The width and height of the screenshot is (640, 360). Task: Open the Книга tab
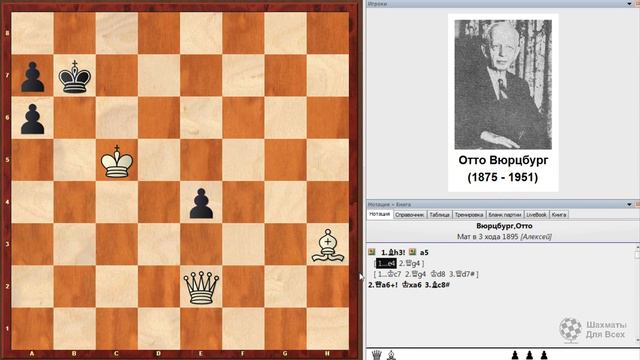[559, 215]
